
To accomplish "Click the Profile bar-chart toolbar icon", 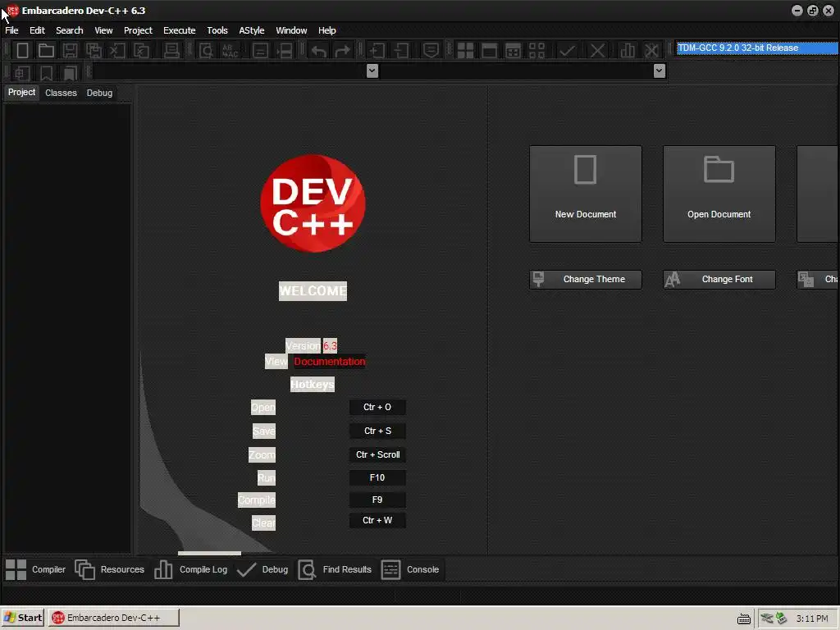I will [628, 50].
